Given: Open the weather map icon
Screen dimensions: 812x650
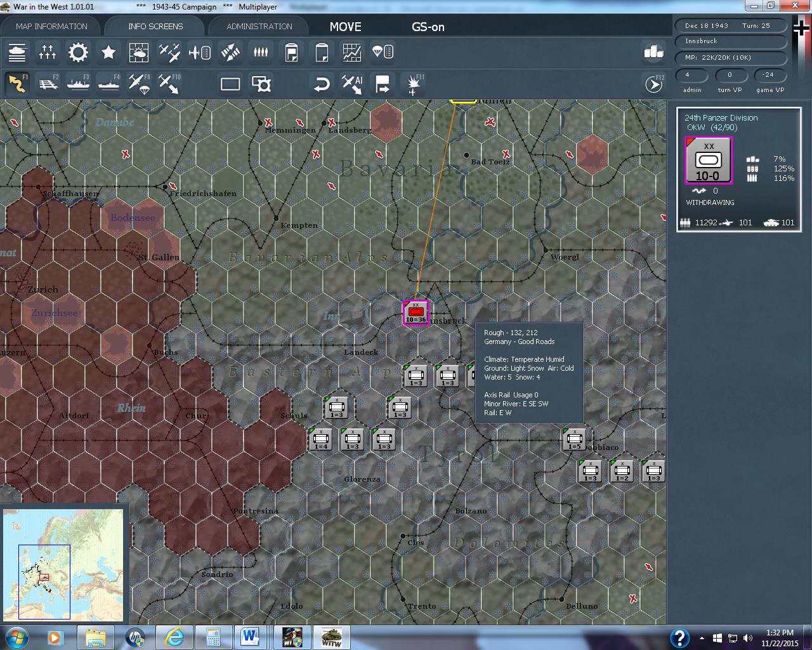Looking at the screenshot, I should coord(139,52).
